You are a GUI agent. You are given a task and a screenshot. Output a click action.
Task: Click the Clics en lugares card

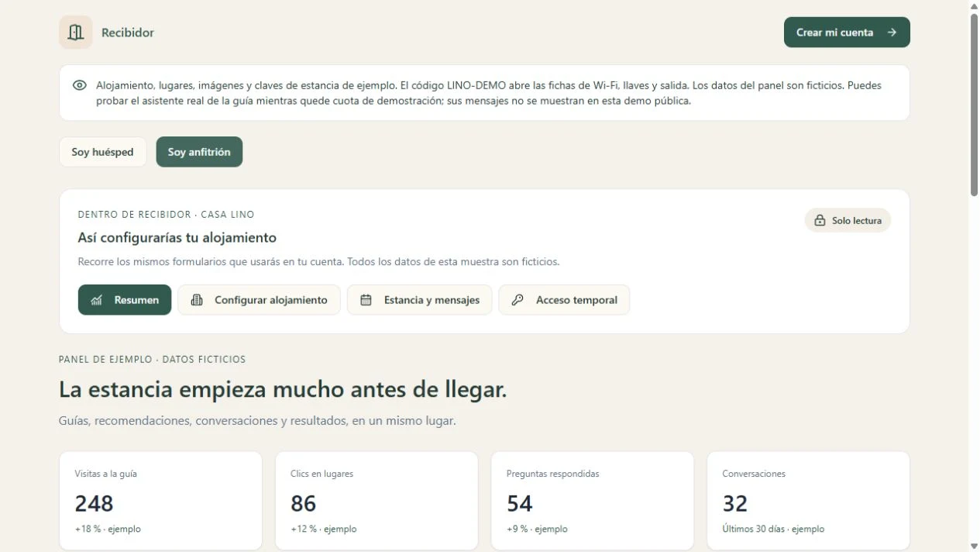[x=377, y=501]
